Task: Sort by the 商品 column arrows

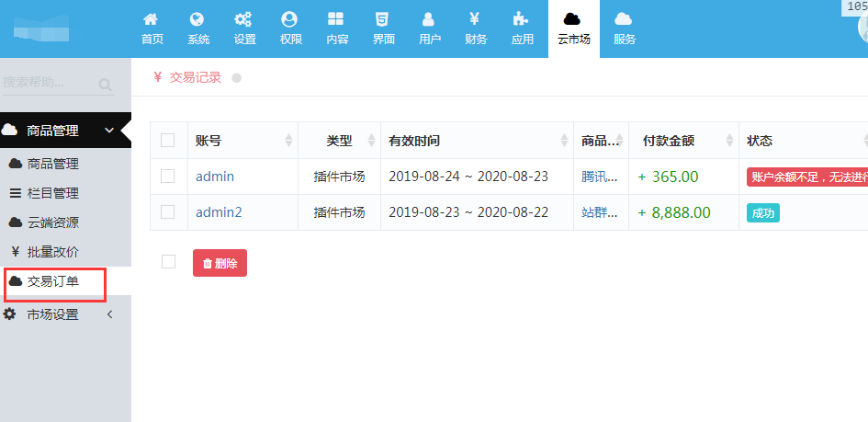Action: pyautogui.click(x=619, y=141)
